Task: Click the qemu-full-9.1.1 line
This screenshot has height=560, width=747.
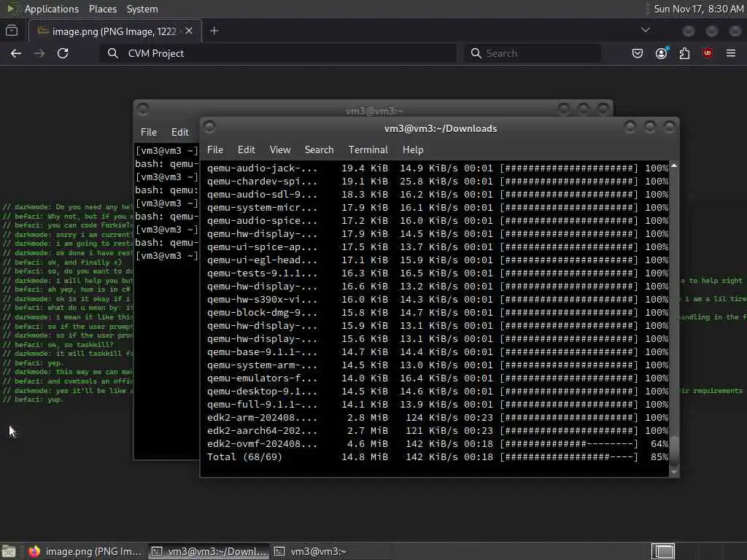Action: pyautogui.click(x=438, y=404)
